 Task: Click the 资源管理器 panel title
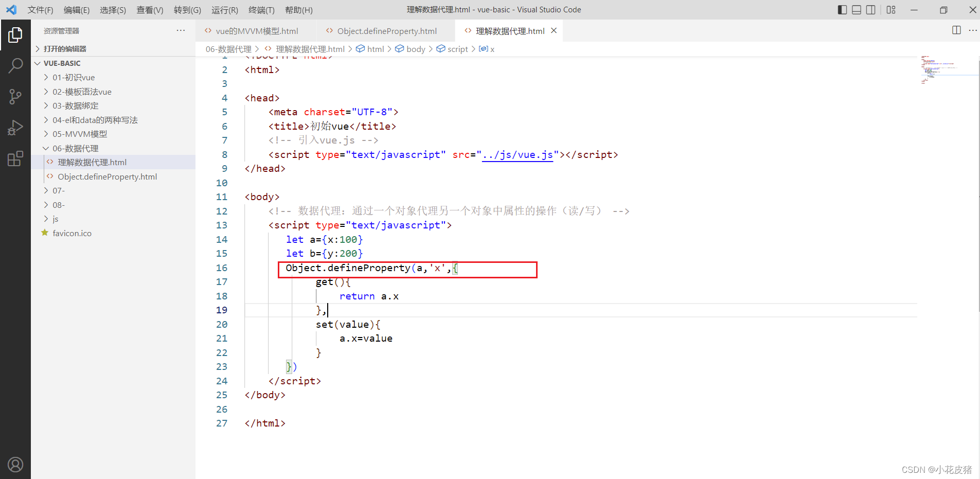tap(61, 31)
